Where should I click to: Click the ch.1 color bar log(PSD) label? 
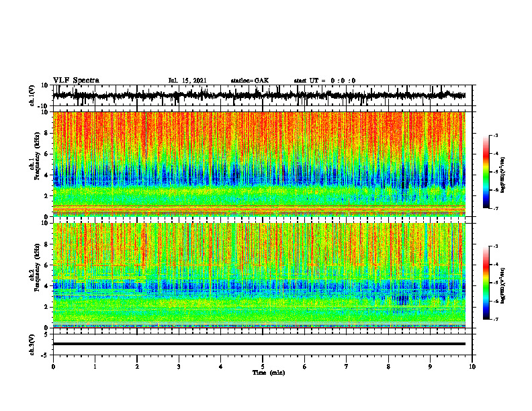(x=503, y=175)
